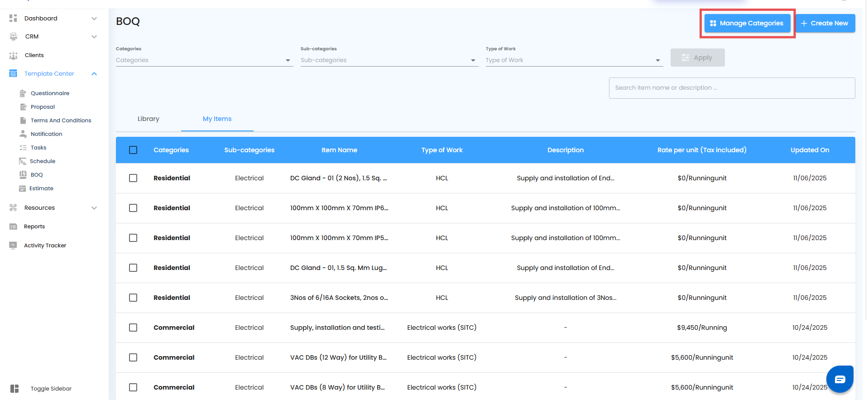The image size is (868, 400).
Task: Click the Activity Tracker icon
Action: 13,245
